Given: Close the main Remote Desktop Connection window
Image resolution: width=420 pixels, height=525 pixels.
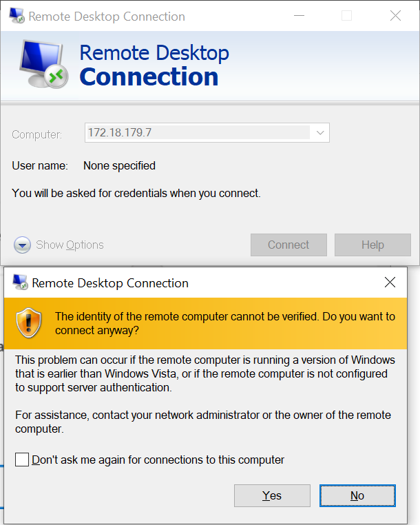Looking at the screenshot, I should click(395, 16).
